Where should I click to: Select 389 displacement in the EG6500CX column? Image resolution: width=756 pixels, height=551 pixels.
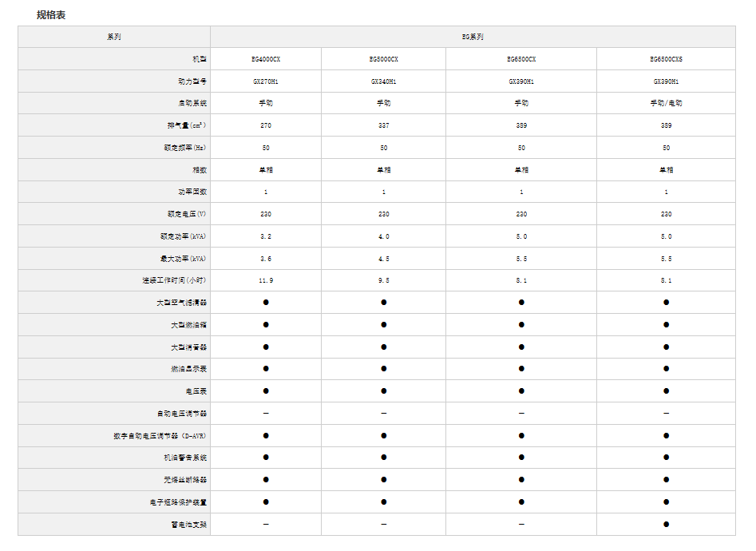point(521,125)
